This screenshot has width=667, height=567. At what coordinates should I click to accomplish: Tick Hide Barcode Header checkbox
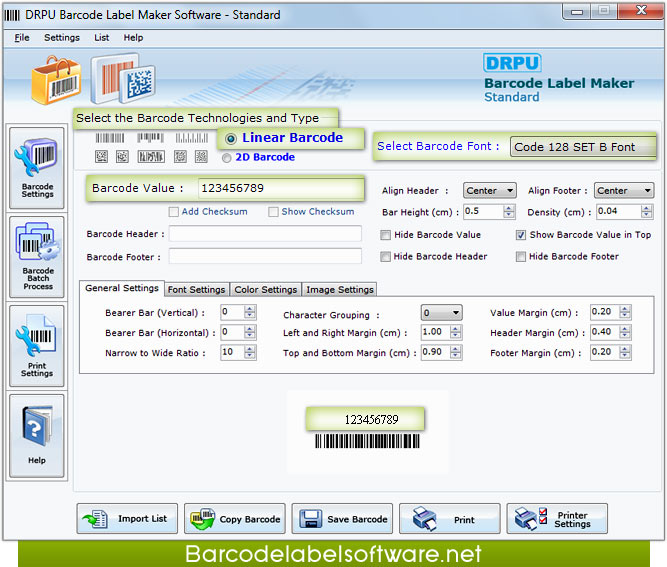pyautogui.click(x=385, y=257)
